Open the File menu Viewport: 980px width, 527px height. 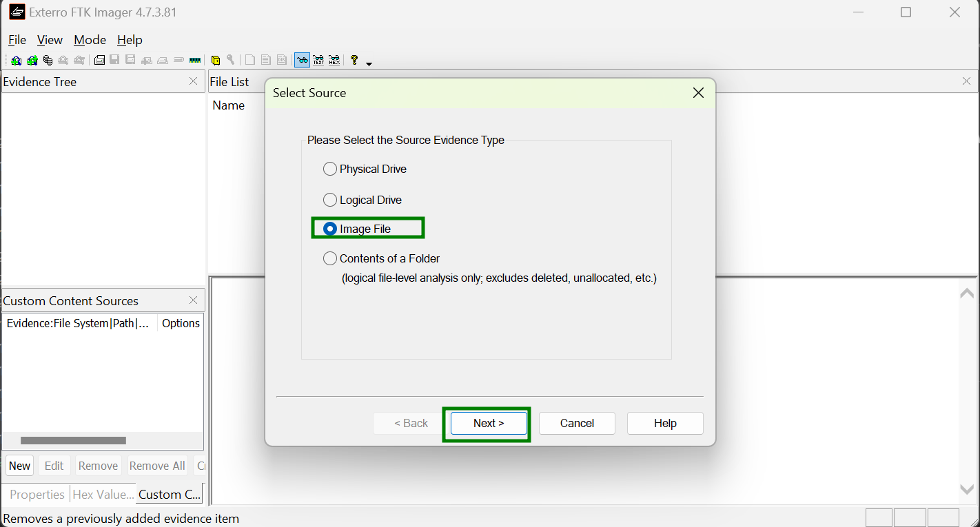(x=17, y=40)
